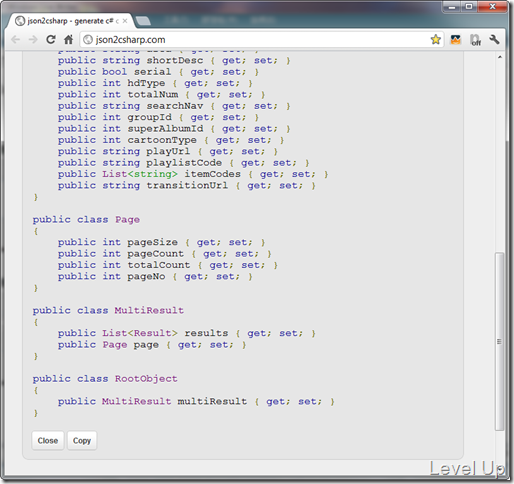Click the playlistCode property line
This screenshot has height=484, width=514.
pos(183,163)
